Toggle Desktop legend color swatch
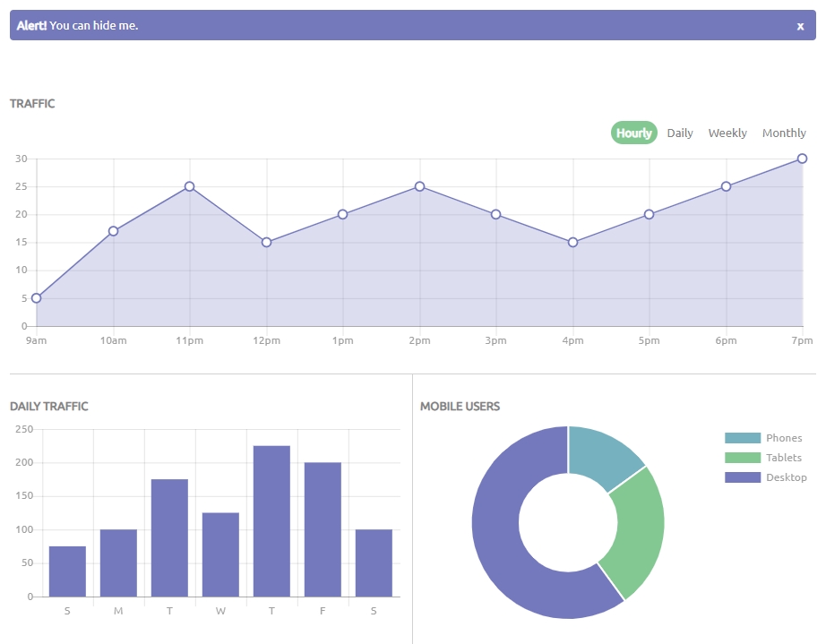Viewport: 826px width, 644px height. click(x=743, y=477)
